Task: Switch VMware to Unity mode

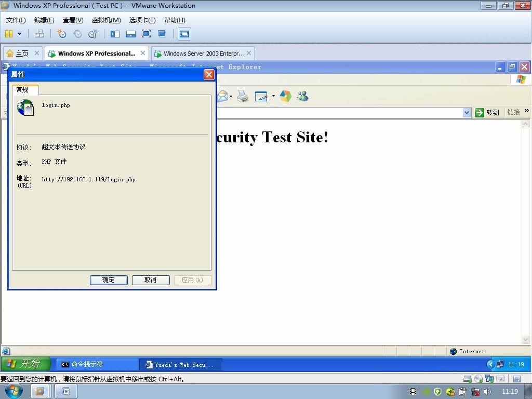Action: [x=162, y=34]
